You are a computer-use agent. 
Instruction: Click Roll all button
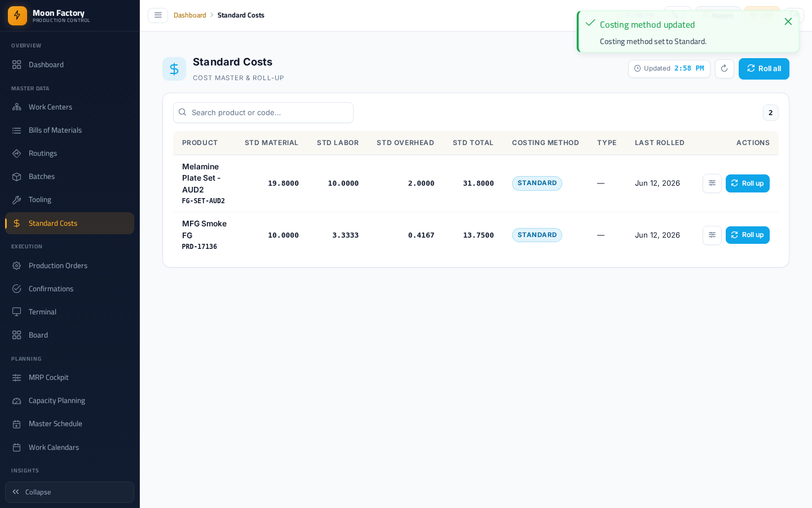[x=764, y=69]
